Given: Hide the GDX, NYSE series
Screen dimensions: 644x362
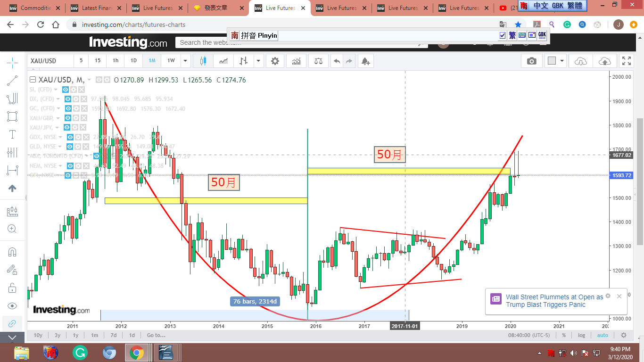Looking at the screenshot, I should (70, 137).
